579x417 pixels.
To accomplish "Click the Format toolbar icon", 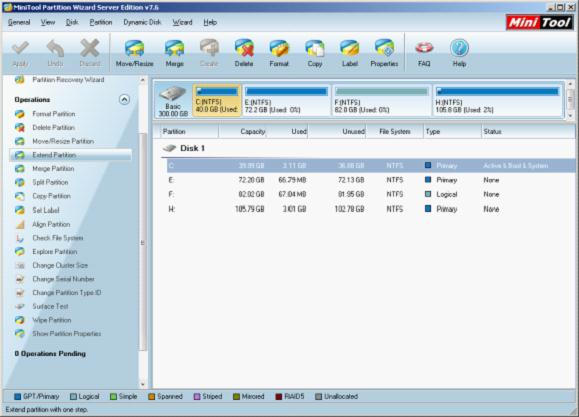I will pos(279,48).
